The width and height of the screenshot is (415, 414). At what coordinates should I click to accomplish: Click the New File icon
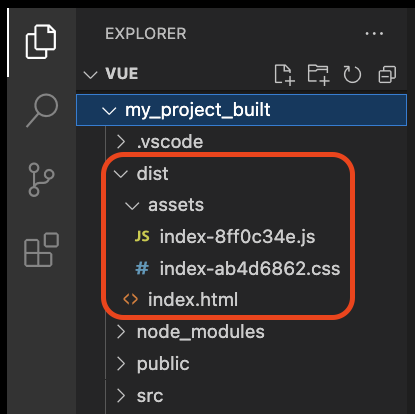(x=284, y=74)
